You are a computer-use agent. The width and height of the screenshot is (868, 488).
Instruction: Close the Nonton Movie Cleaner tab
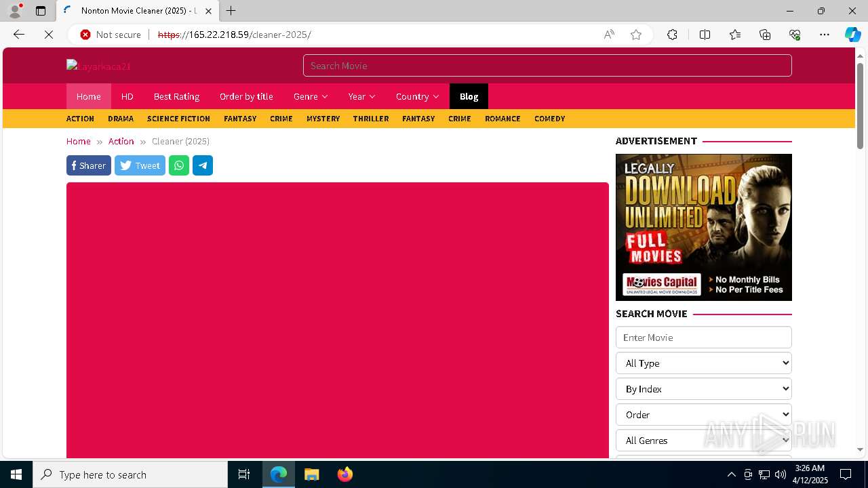coord(208,11)
